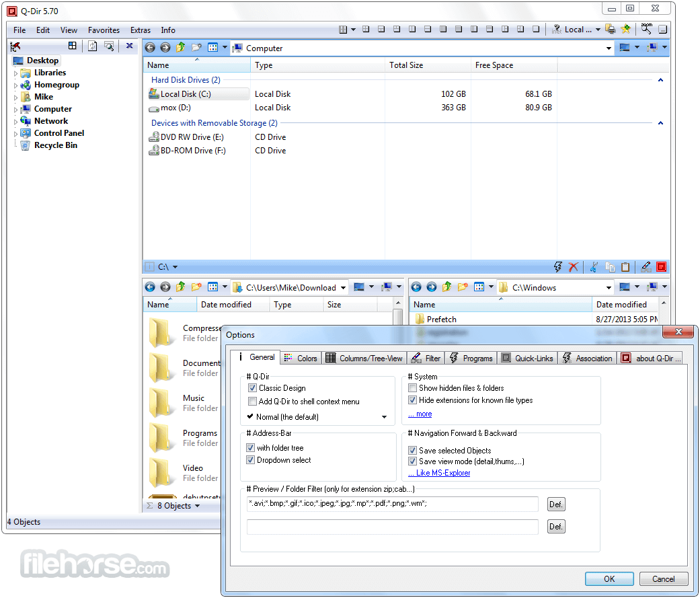Open the Favorites menu
This screenshot has width=700, height=598.
click(x=104, y=30)
